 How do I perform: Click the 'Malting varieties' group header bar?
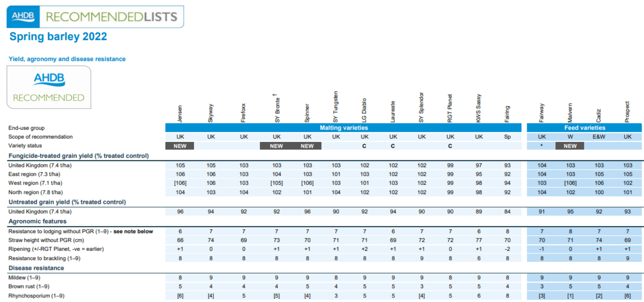pyautogui.click(x=343, y=128)
